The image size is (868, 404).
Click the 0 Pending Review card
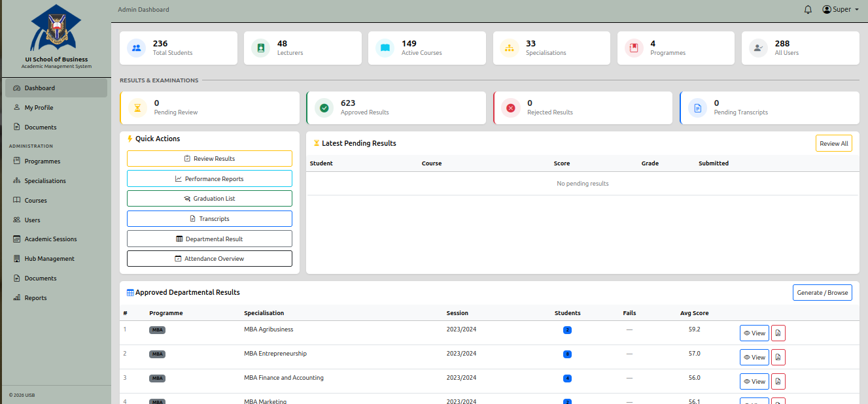pos(209,108)
